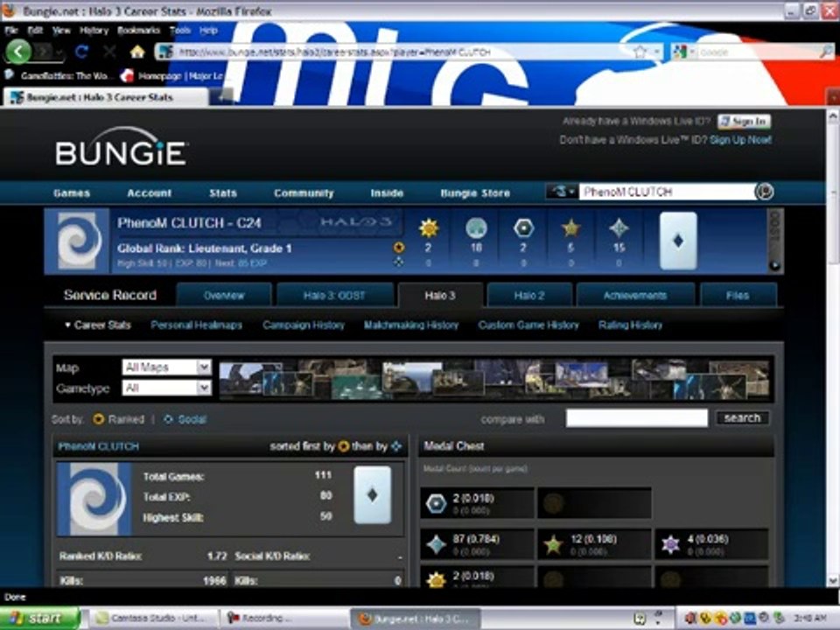Click the white diamond rank card in header
Screen dimensions: 840x630
pyautogui.click(x=678, y=241)
